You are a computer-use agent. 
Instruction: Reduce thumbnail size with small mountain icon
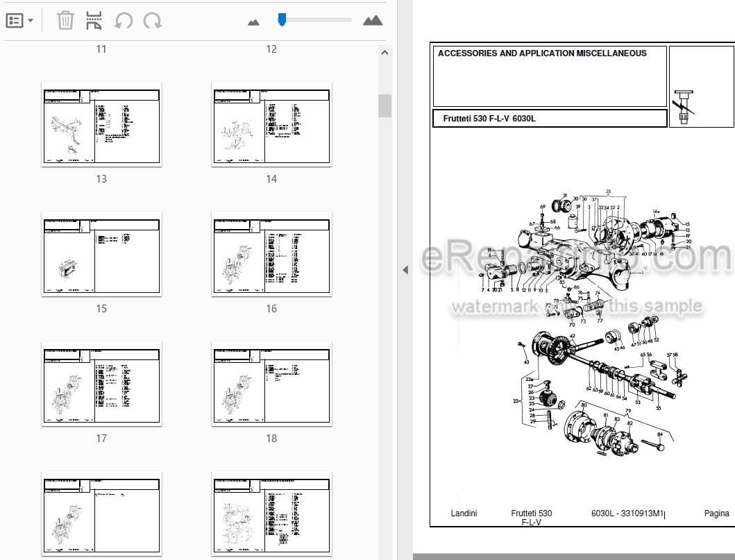253,22
